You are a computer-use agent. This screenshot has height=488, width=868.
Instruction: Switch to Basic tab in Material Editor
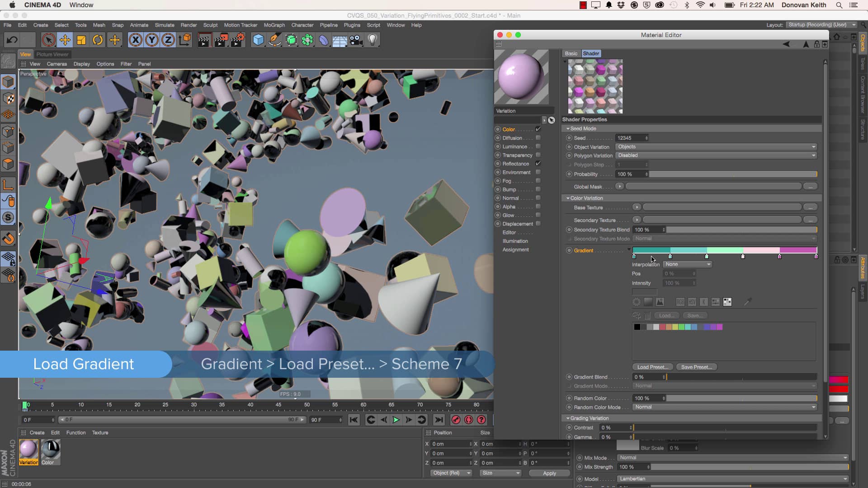coord(571,53)
